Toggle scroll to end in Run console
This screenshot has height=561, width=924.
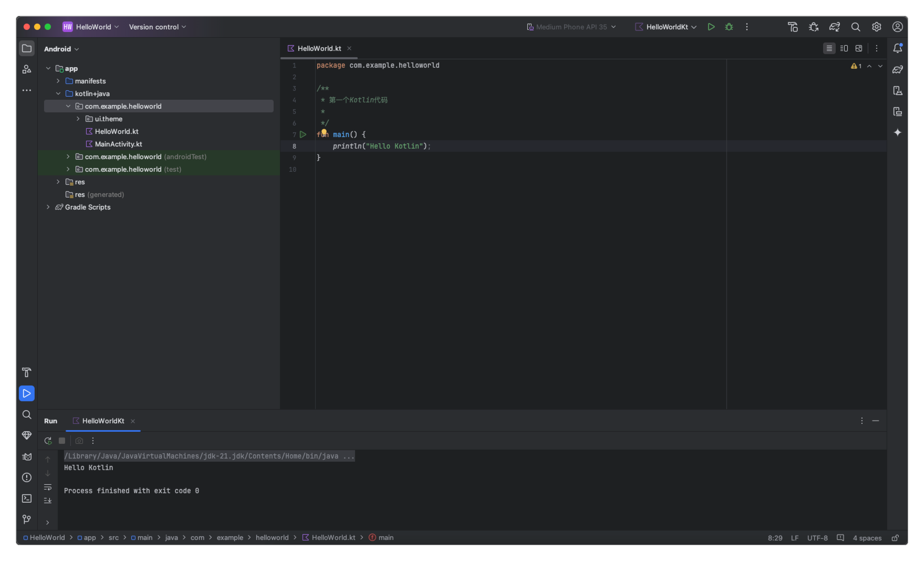(x=48, y=501)
